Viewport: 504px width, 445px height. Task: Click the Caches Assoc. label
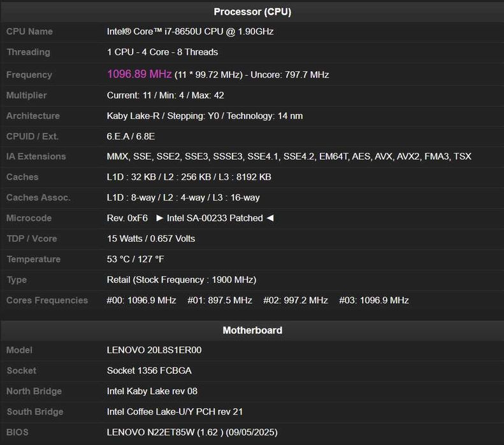click(x=39, y=197)
